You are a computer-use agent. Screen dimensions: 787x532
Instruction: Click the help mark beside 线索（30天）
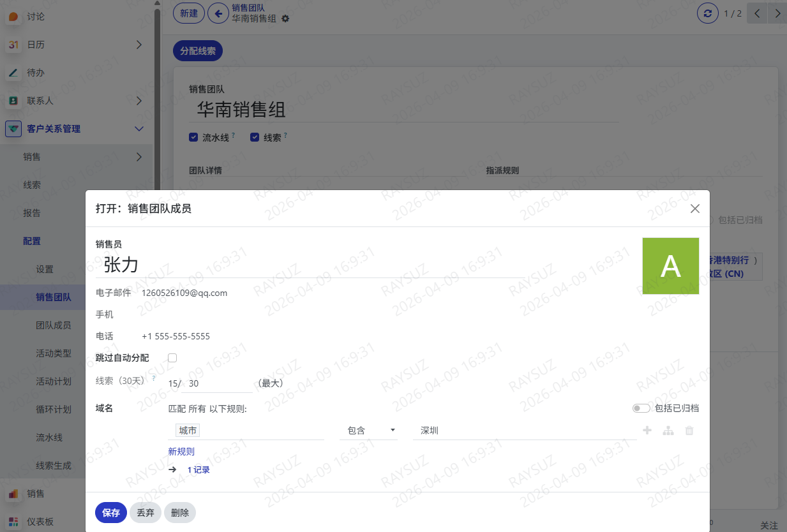click(x=154, y=378)
